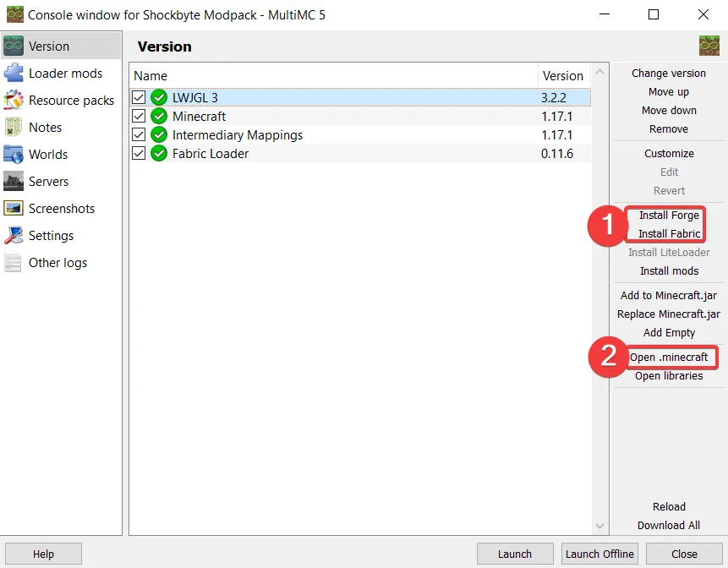Click the Settings wrench icon
The height and width of the screenshot is (568, 728).
[x=14, y=235]
